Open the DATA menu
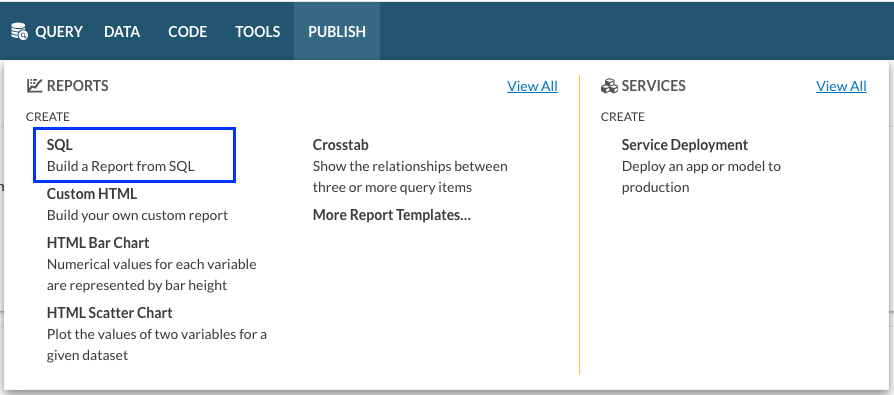 click(122, 31)
